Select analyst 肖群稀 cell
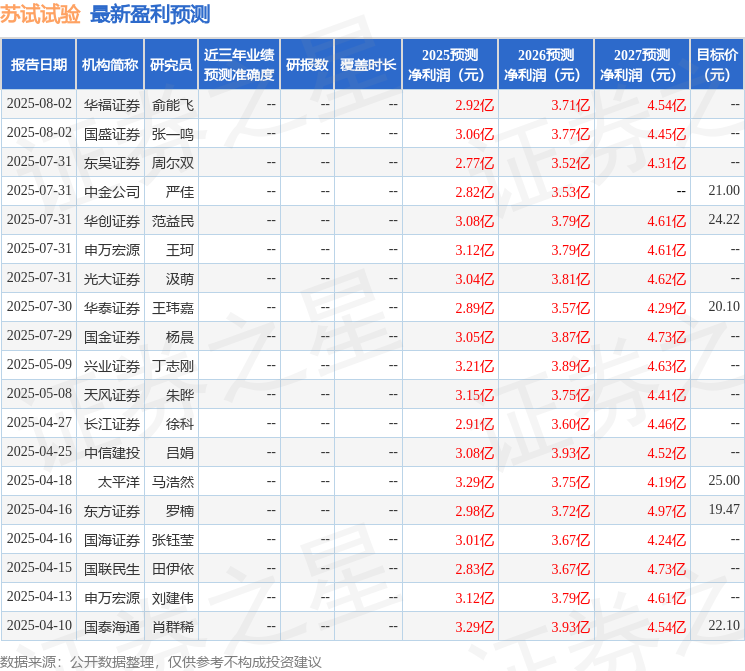The width and height of the screenshot is (745, 671). 173,627
